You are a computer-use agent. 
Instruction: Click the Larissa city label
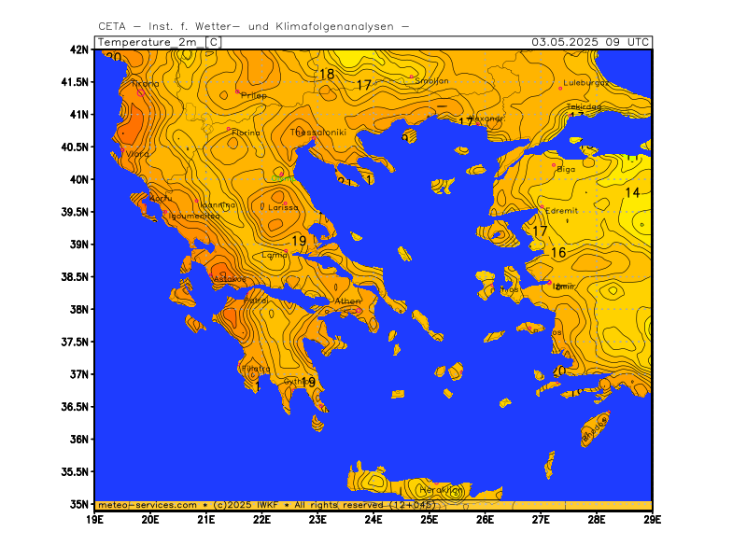coord(284,207)
